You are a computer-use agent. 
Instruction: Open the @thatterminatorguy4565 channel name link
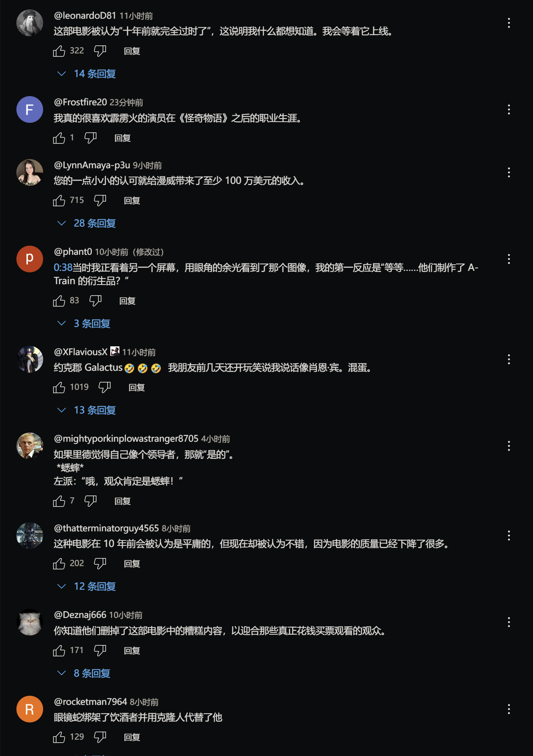pos(106,528)
